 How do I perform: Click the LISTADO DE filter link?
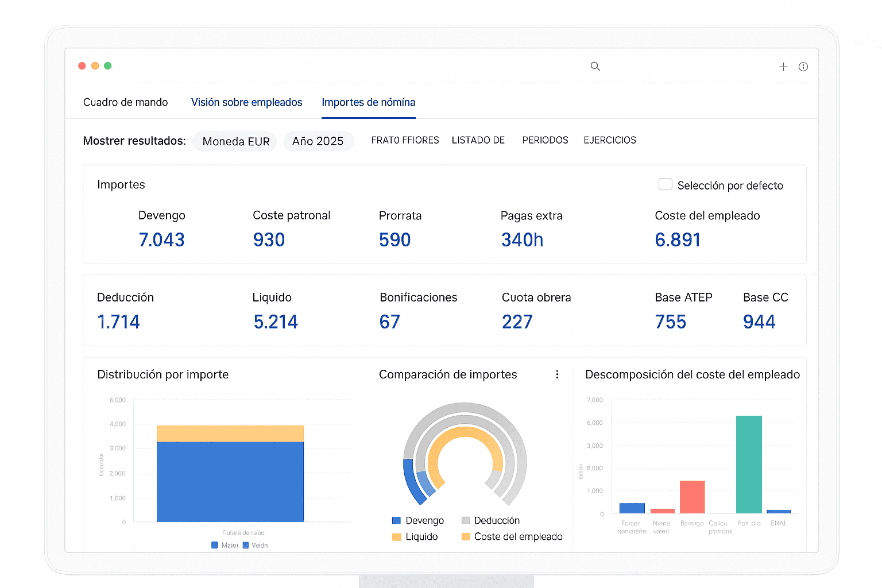click(478, 140)
